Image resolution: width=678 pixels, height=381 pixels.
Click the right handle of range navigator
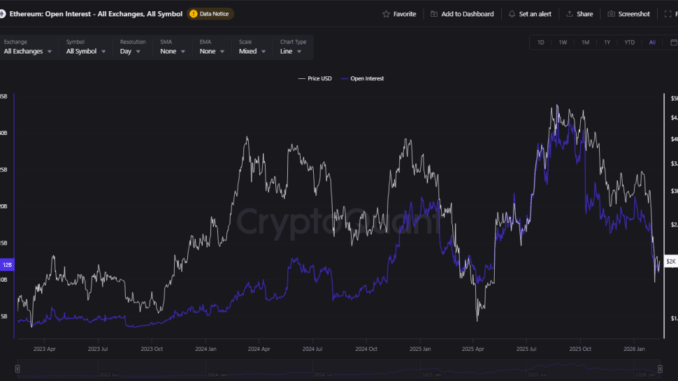pos(660,369)
